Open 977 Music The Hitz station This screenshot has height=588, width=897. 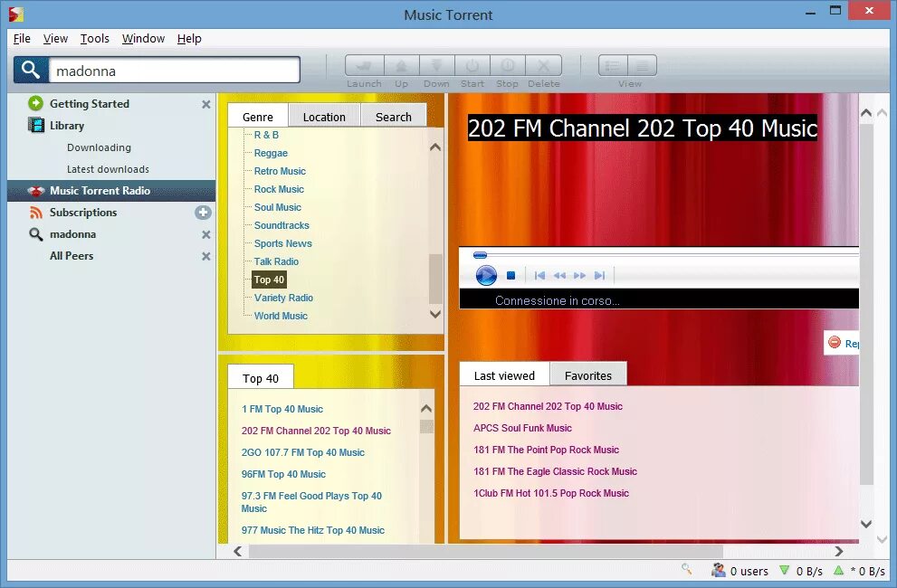313,530
